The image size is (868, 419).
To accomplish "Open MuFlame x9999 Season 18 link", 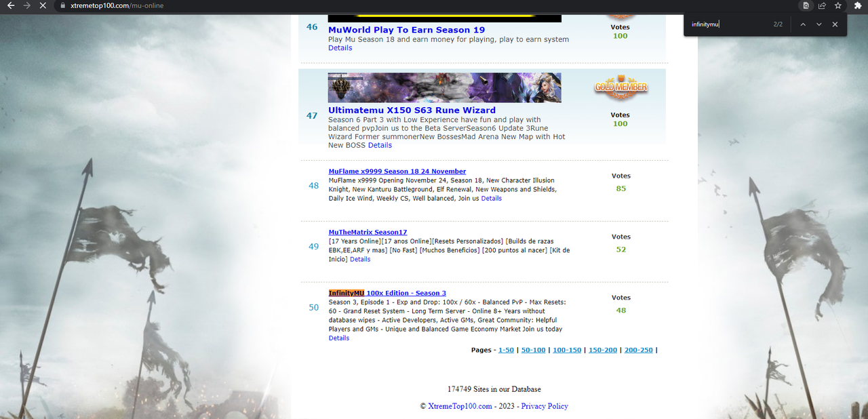I will tap(397, 172).
